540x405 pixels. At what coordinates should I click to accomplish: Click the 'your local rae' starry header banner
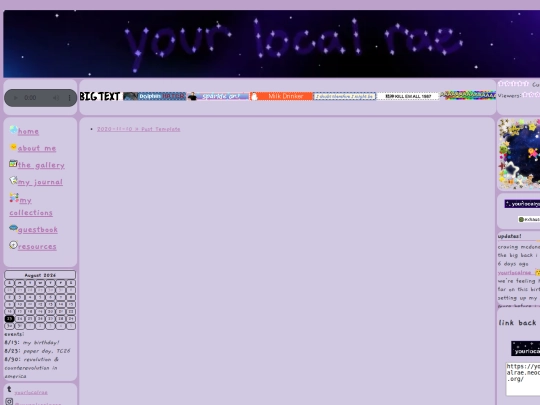[272, 44]
